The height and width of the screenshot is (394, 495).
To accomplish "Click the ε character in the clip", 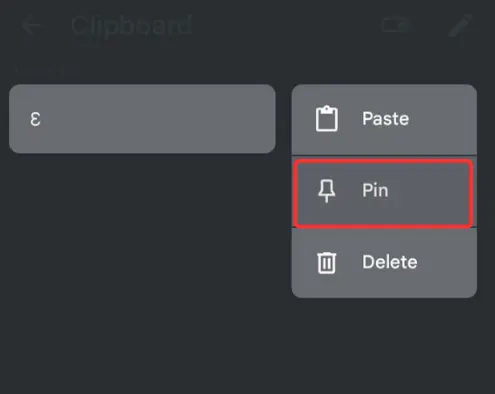I will tap(35, 119).
